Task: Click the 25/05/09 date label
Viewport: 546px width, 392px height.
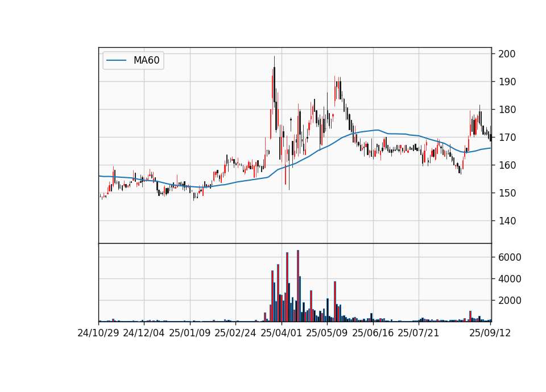Action: tap(327, 333)
